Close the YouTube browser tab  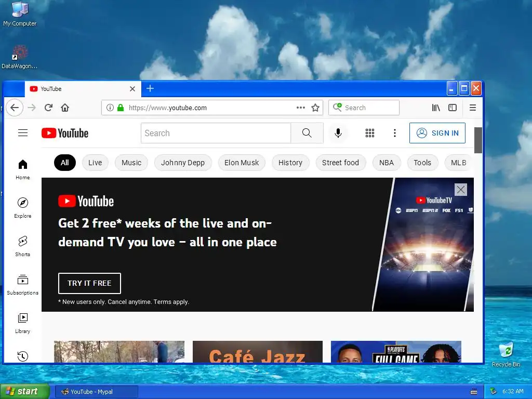(132, 89)
